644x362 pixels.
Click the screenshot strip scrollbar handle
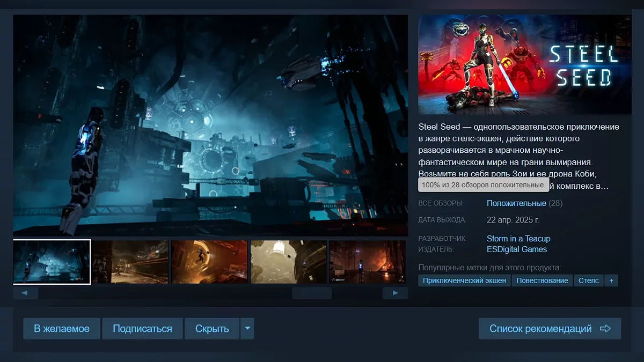click(312, 293)
